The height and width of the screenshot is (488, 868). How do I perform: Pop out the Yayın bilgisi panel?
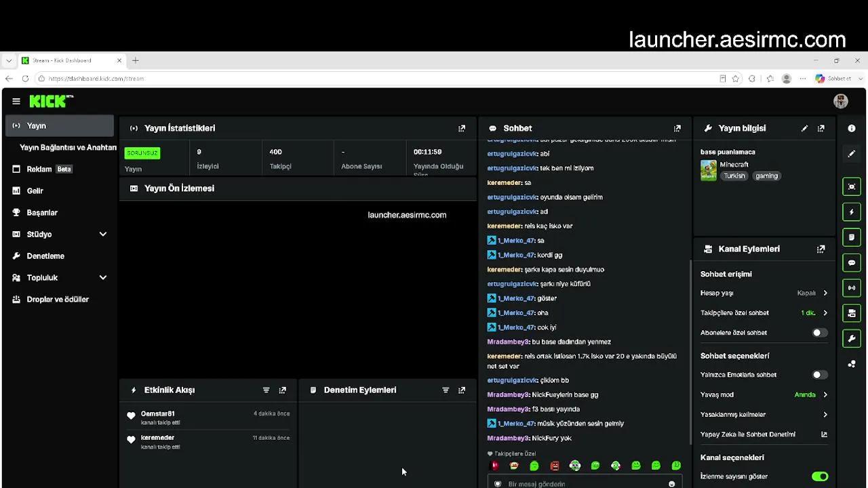click(x=821, y=128)
